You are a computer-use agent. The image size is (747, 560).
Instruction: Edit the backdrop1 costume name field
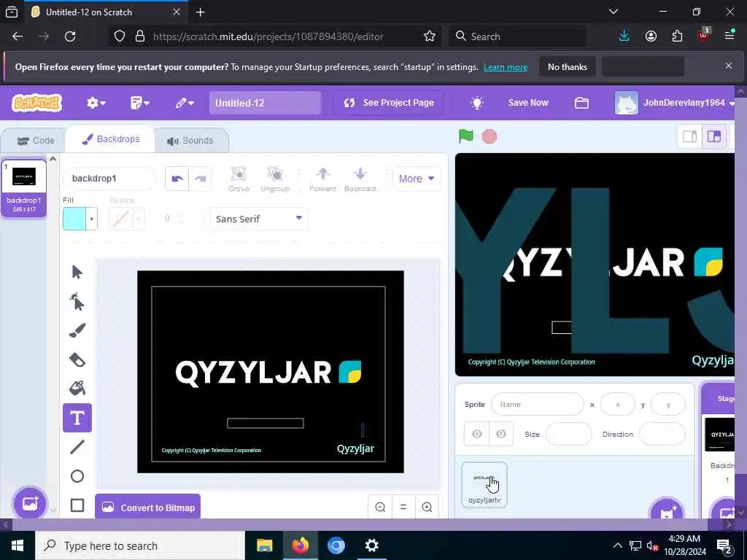click(x=109, y=179)
